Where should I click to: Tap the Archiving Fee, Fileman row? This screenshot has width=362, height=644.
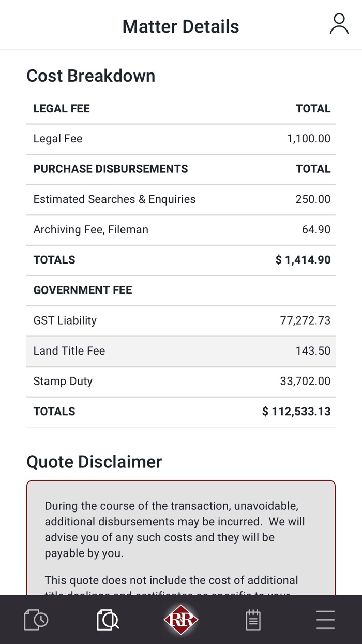point(181,229)
